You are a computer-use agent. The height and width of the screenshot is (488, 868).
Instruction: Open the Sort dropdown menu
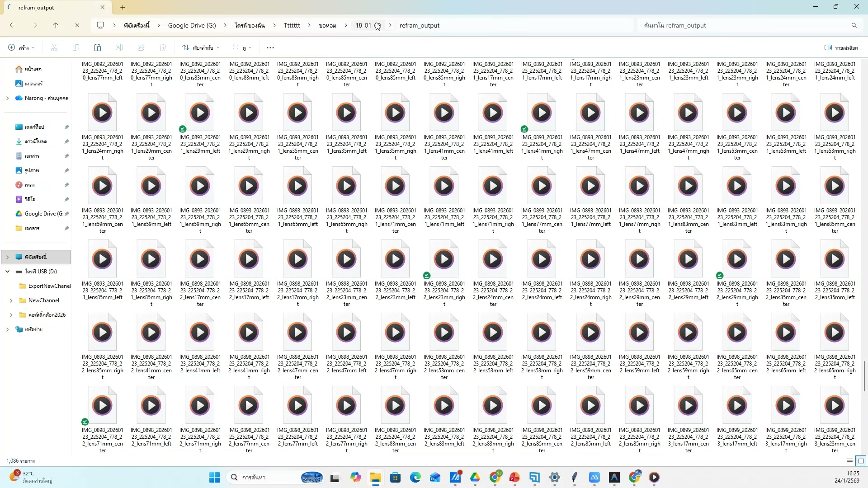(200, 47)
